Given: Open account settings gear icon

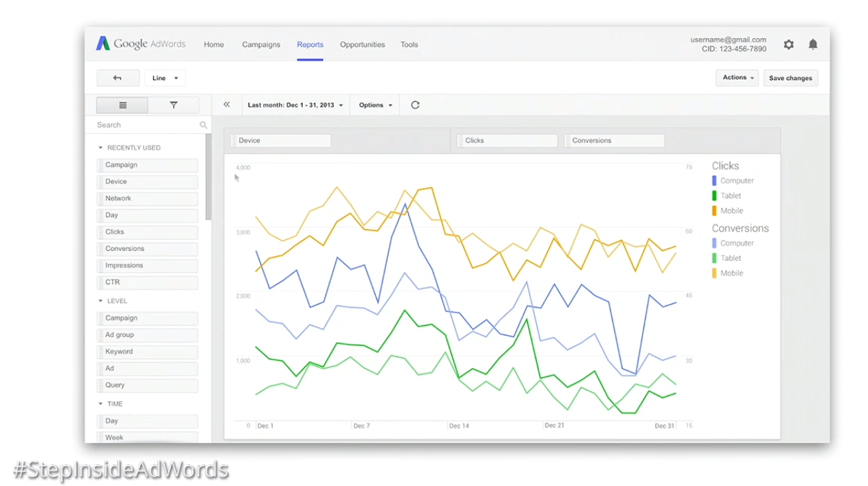Looking at the screenshot, I should point(788,44).
